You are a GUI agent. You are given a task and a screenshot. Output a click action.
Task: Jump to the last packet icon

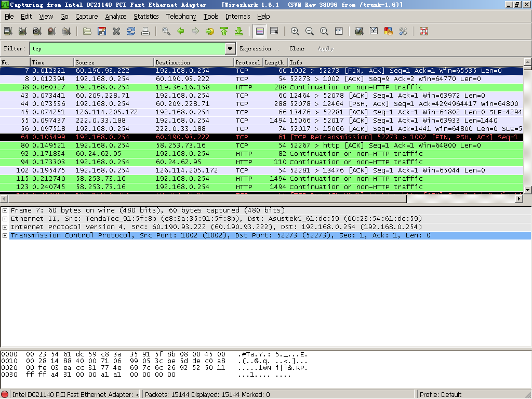239,32
